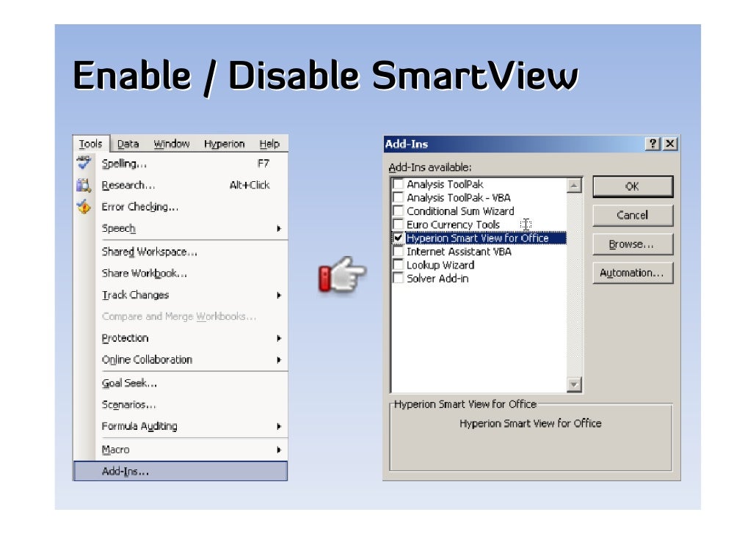Click the add-ins list scroll down arrow
Image resolution: width=756 pixels, height=534 pixels.
[574, 384]
